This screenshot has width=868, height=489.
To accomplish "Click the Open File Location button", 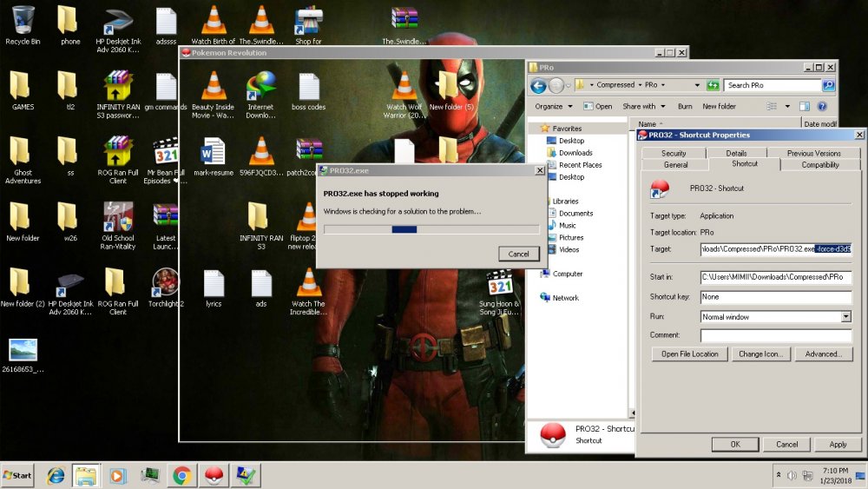I will click(689, 354).
